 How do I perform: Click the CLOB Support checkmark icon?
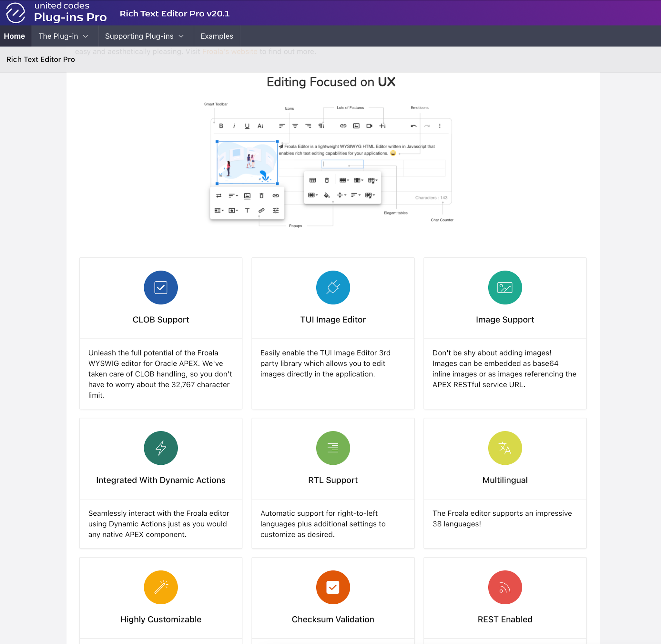[x=161, y=288]
